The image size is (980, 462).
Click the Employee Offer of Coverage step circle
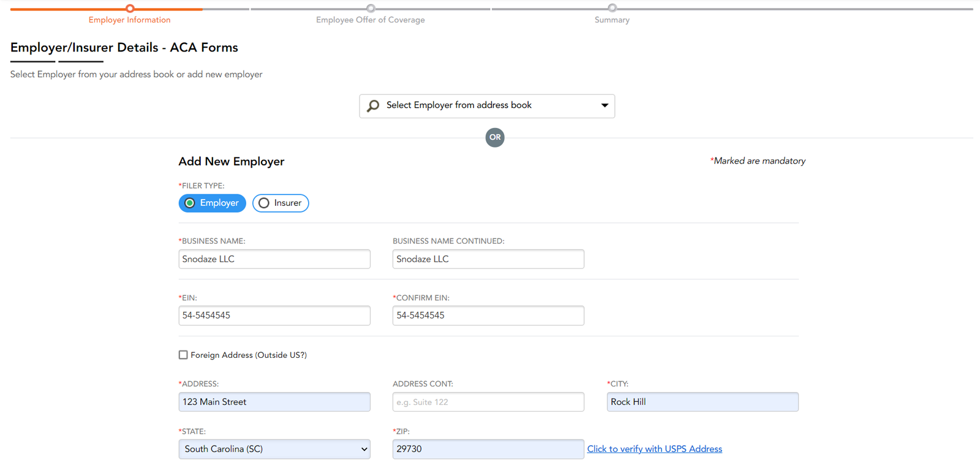click(371, 9)
